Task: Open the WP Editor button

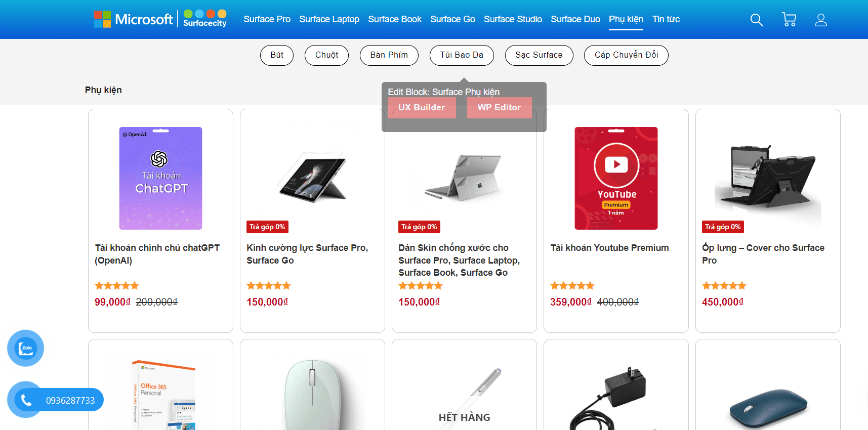Action: (499, 107)
